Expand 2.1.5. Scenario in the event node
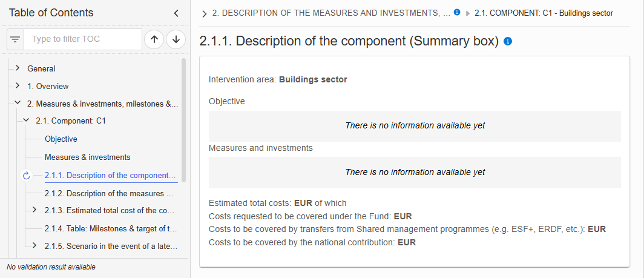Image resolution: width=644 pixels, height=278 pixels. (34, 245)
